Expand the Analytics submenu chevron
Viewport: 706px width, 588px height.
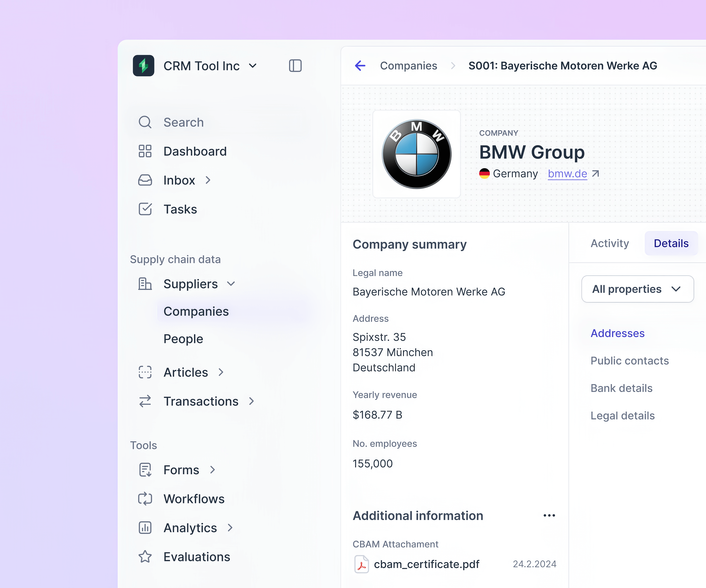230,528
